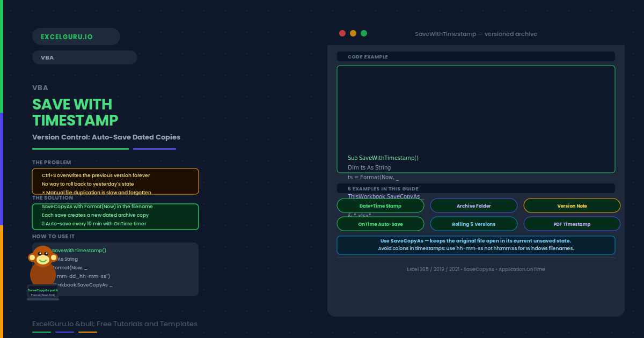Click line 'Each save creates a new dated archive copy'

click(96, 215)
